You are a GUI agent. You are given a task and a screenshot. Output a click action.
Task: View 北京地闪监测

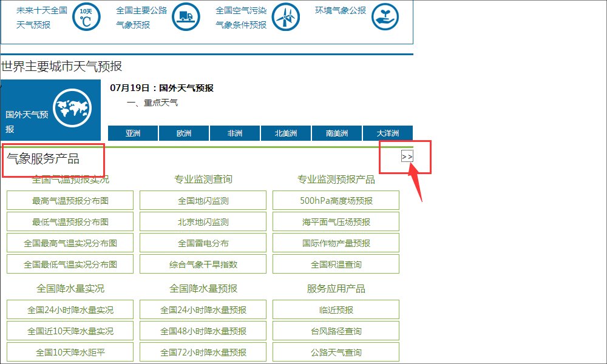point(202,221)
